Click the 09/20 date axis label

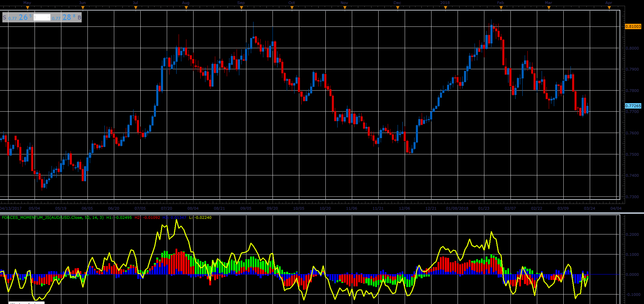click(273, 208)
